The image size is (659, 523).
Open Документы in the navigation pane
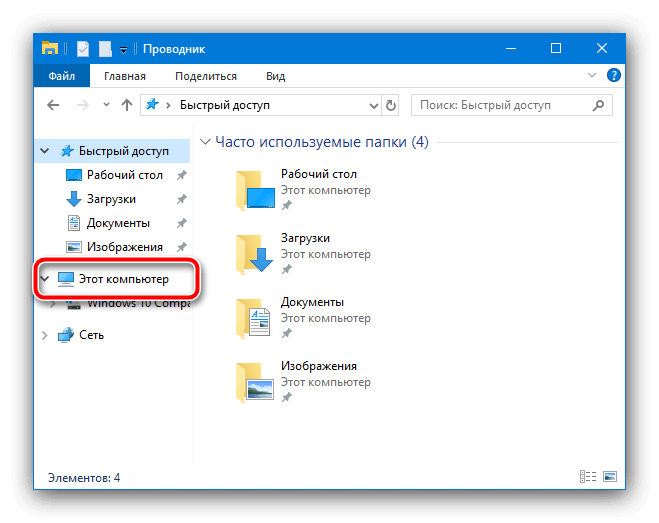click(x=118, y=223)
